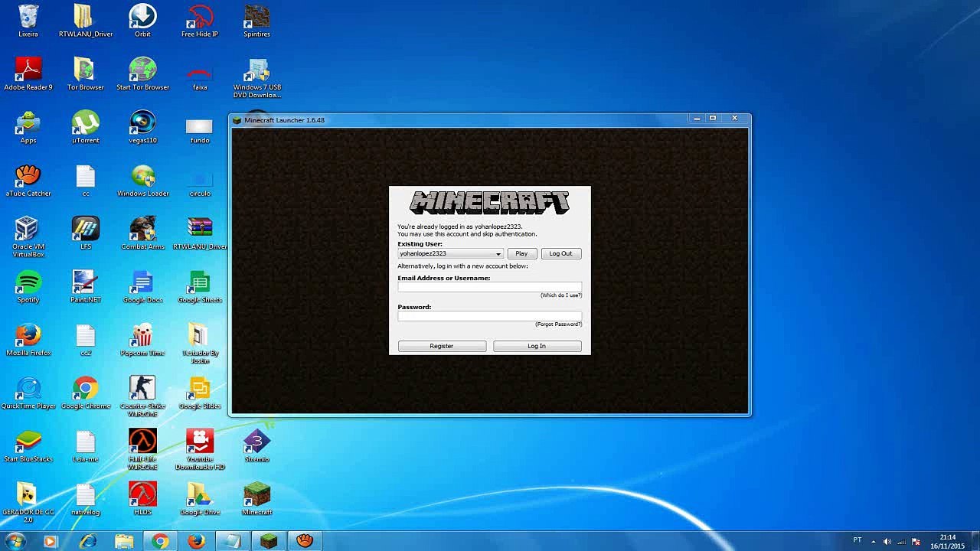Screen dimensions: 980x551
Task: Open the LFS game icon
Action: 85,230
